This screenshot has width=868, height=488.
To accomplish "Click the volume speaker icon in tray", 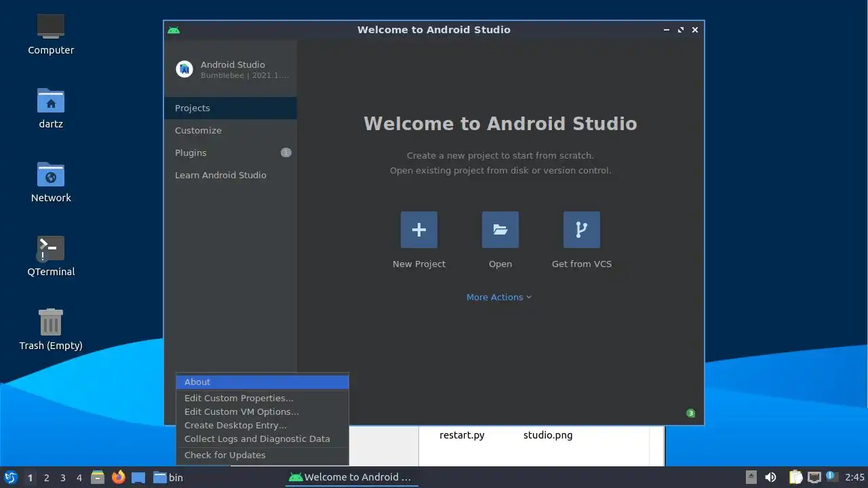I will 770,477.
